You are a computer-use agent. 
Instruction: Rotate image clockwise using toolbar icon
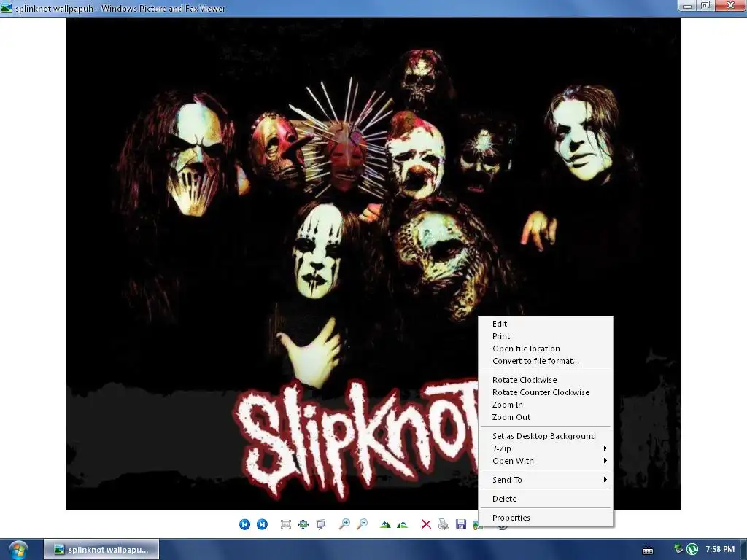(x=385, y=524)
